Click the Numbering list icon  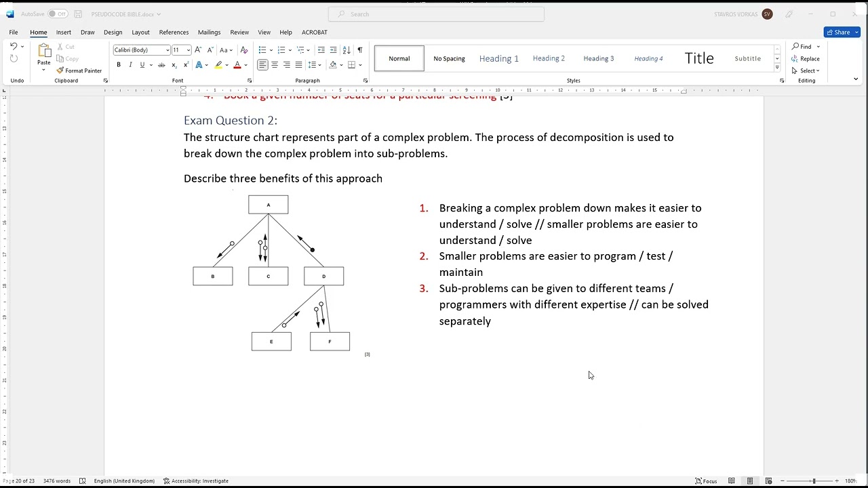point(281,50)
